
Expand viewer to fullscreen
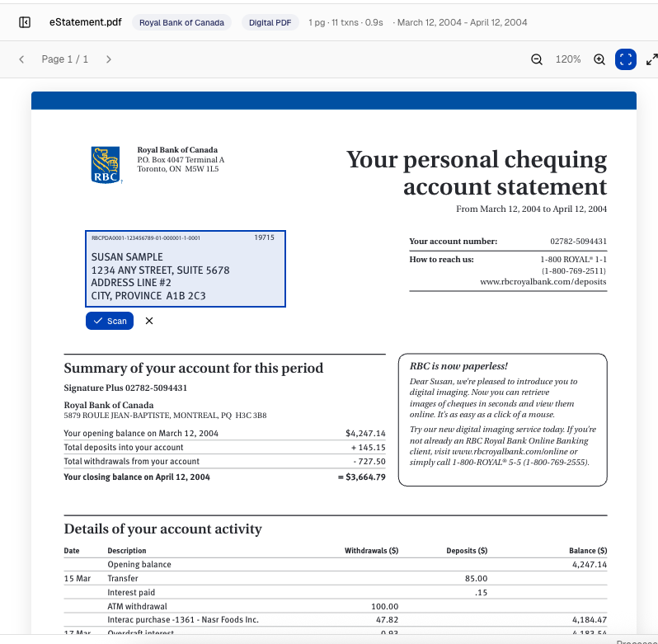(x=651, y=59)
